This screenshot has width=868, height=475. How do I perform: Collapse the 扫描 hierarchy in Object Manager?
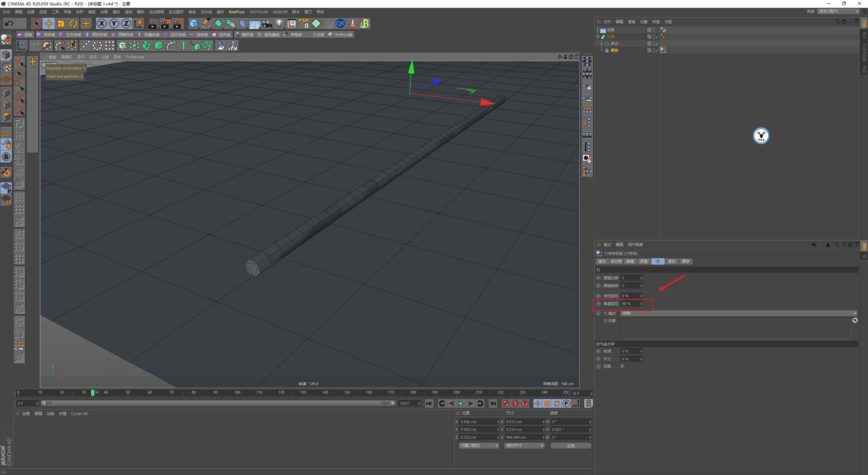click(x=598, y=37)
